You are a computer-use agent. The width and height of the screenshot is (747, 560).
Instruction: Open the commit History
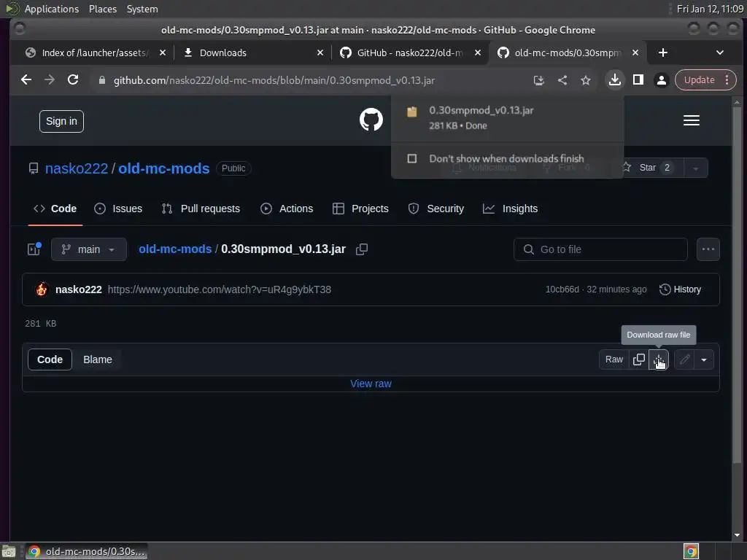tap(680, 289)
